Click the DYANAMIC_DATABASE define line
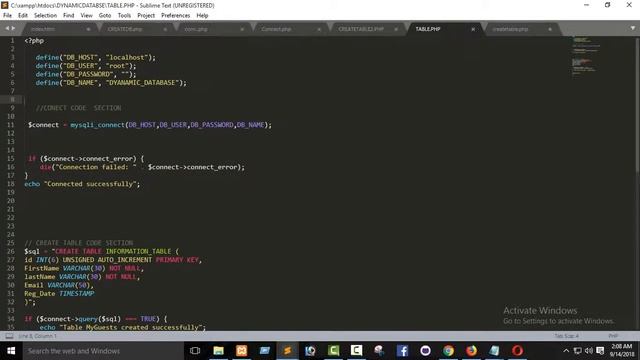Image resolution: width=640 pixels, height=360 pixels. (111, 83)
